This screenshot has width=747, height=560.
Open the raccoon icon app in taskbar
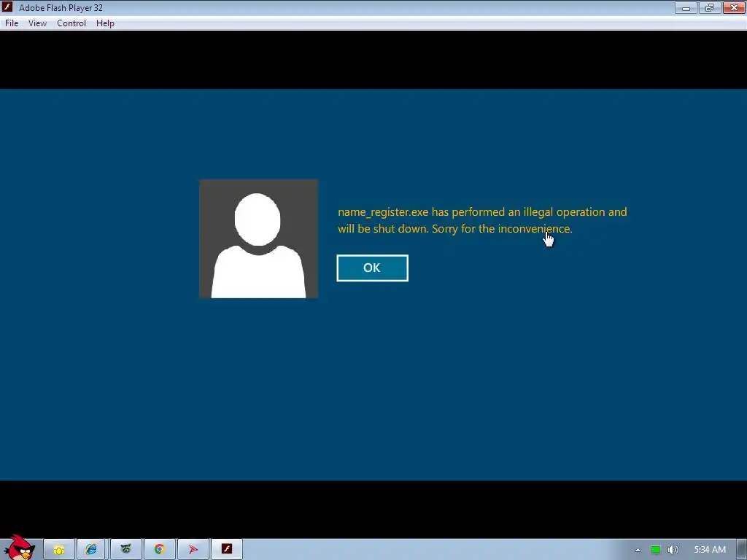[x=125, y=550]
